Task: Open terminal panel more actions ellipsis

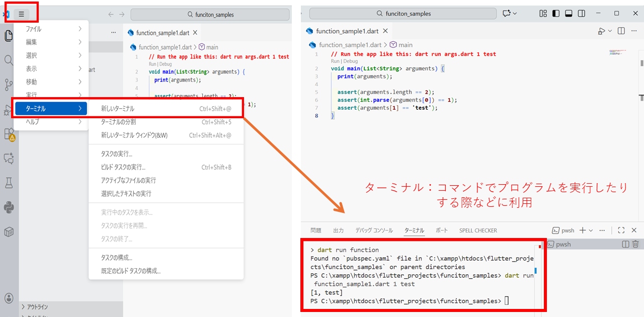Action: (602, 230)
